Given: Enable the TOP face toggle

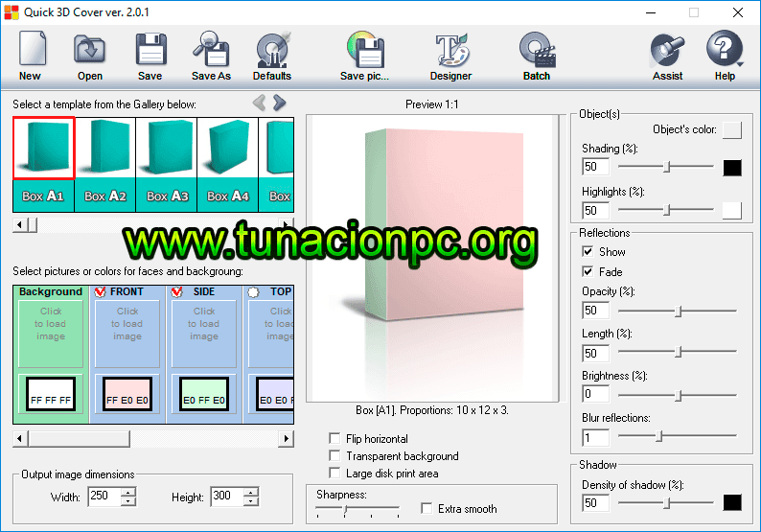Looking at the screenshot, I should (253, 292).
